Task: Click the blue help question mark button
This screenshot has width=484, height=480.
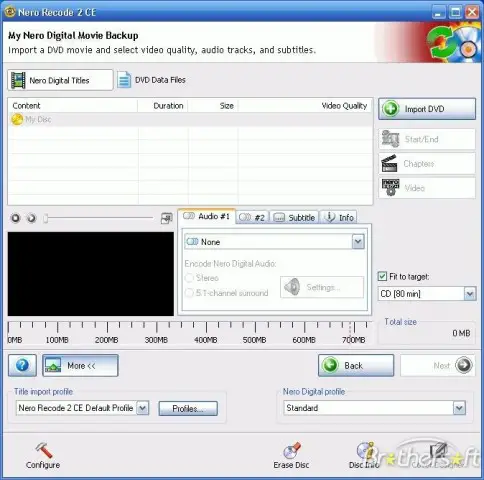Action: pyautogui.click(x=22, y=366)
